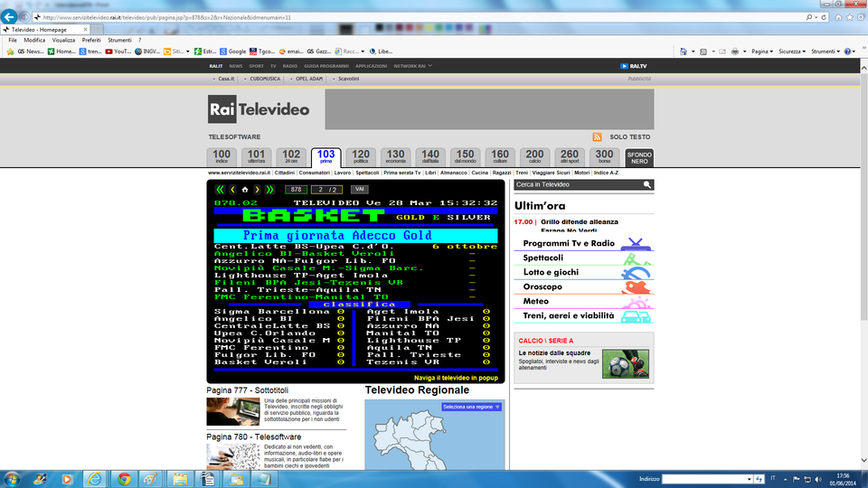Click the page vertical scrollbar thumb
Screen dimensions: 868x488
[863, 196]
